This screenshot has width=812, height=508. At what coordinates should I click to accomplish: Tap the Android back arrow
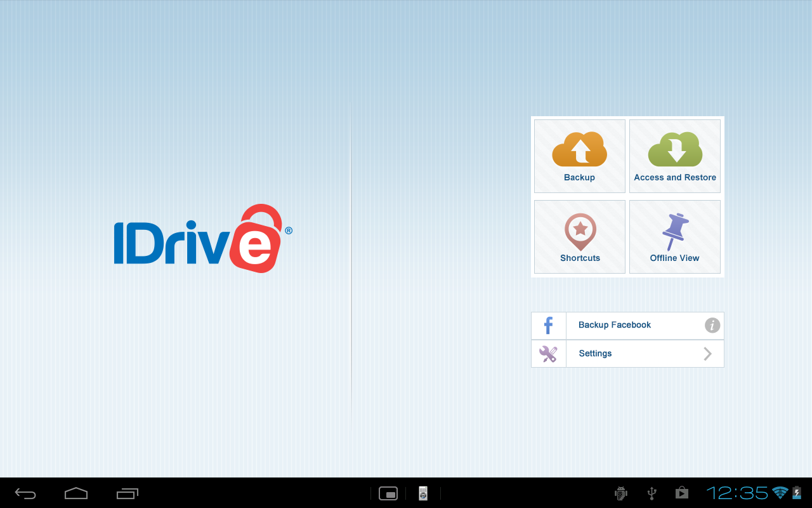[x=25, y=493]
